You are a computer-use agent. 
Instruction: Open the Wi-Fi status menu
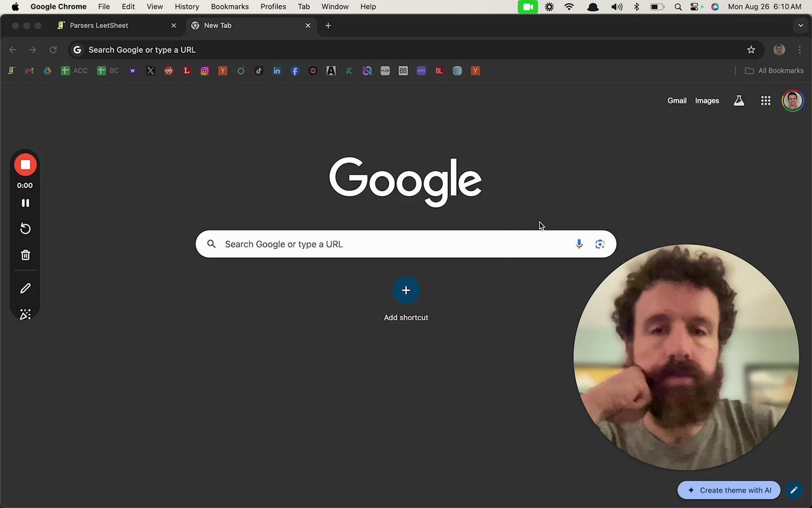pyautogui.click(x=569, y=7)
